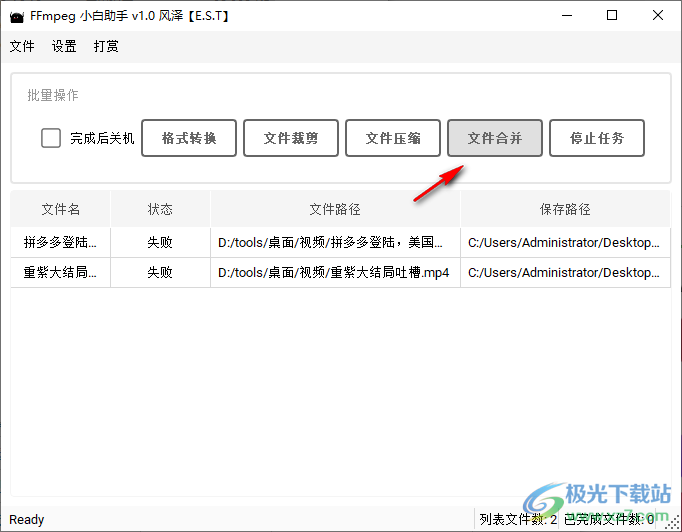Select the 状态 column header
Image resolution: width=682 pixels, height=532 pixels.
(x=160, y=209)
